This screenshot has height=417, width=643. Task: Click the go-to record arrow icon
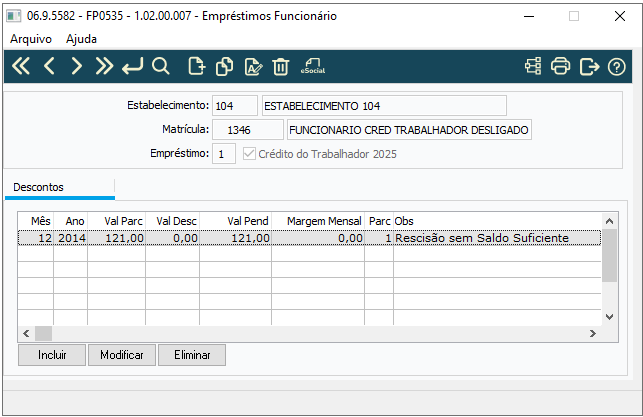pos(132,66)
